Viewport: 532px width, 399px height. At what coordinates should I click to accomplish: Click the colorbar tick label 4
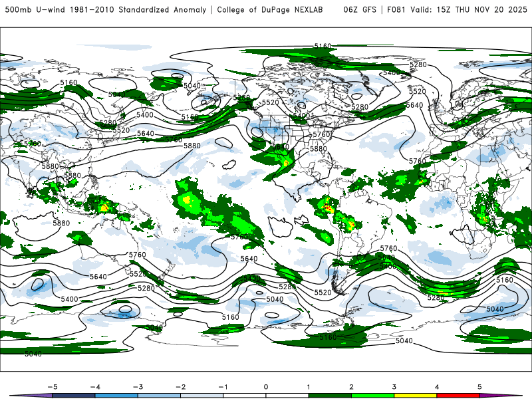437,387
